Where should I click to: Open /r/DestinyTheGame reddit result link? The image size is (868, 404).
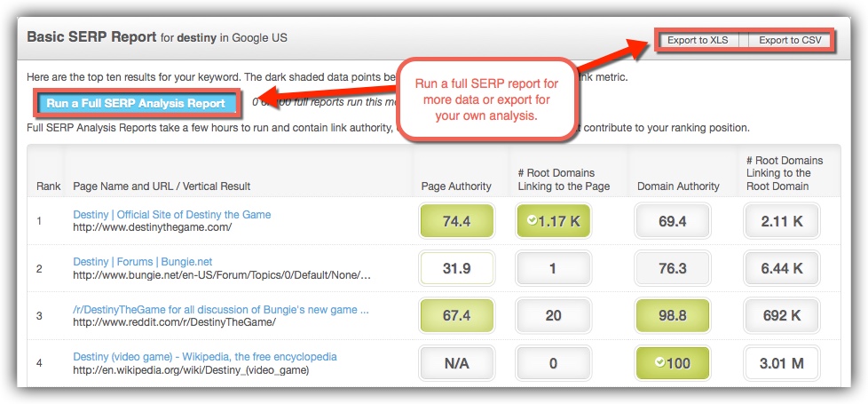click(x=221, y=310)
